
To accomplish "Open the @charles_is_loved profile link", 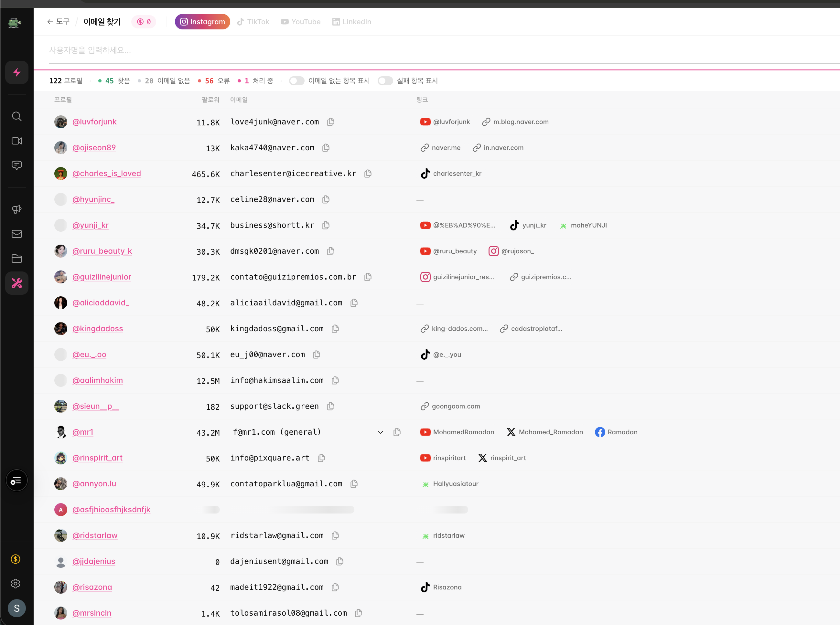I will tap(106, 173).
